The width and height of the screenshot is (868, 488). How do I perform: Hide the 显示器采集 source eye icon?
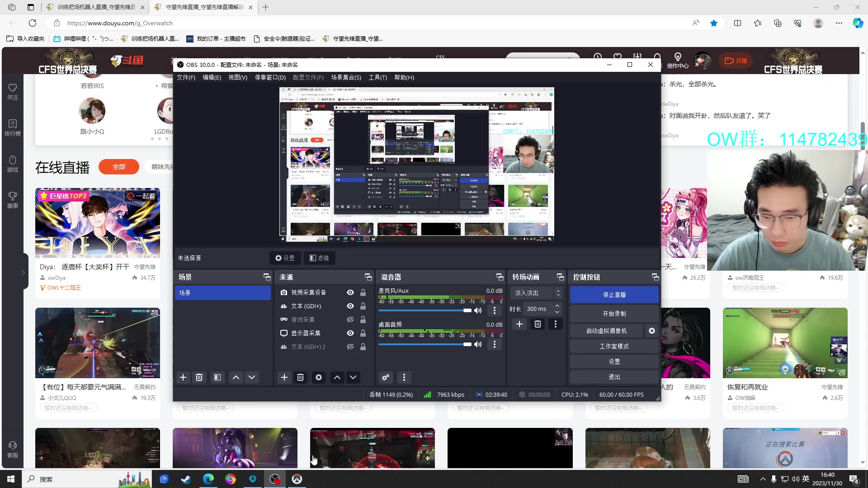click(350, 333)
